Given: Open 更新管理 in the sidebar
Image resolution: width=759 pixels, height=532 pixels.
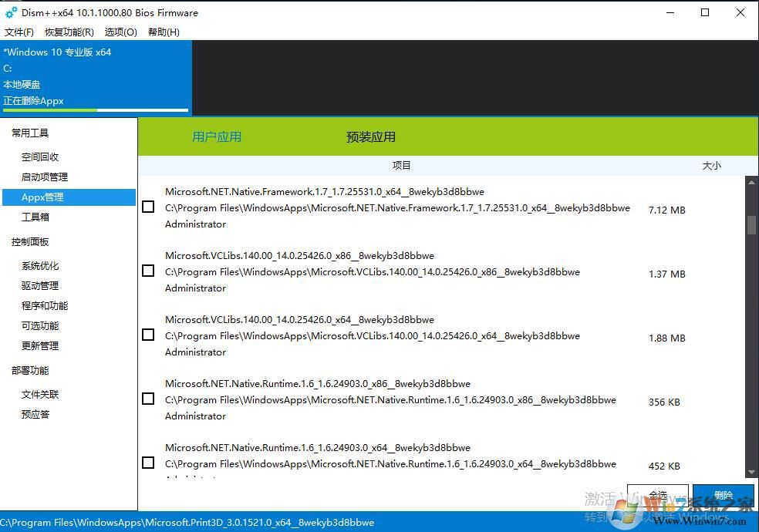Looking at the screenshot, I should (40, 345).
